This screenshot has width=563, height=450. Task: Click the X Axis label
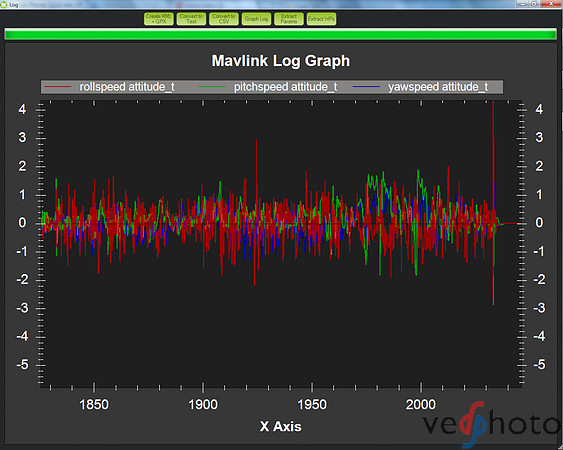click(x=280, y=426)
